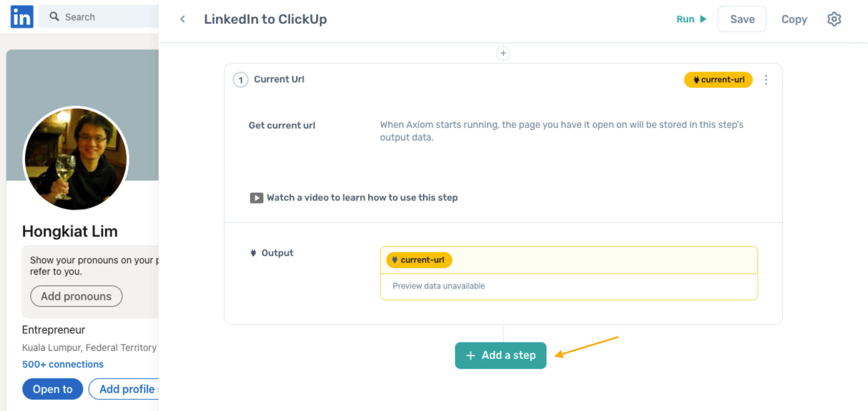
Task: Open the 500+ connections link
Action: coord(63,364)
